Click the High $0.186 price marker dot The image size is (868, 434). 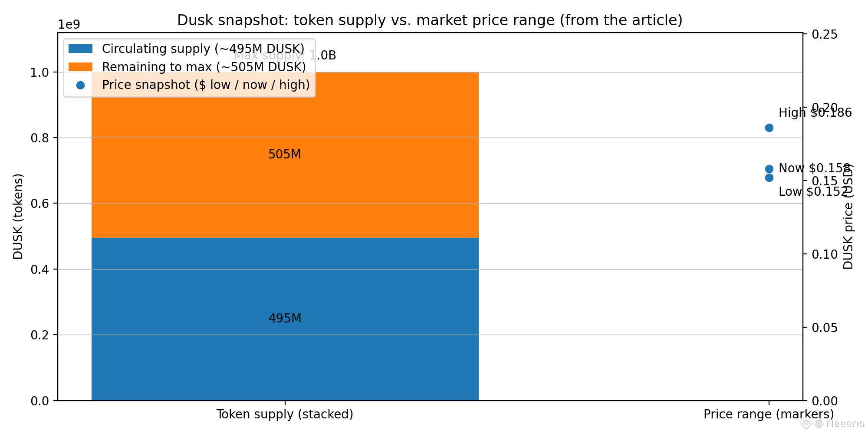coord(769,128)
